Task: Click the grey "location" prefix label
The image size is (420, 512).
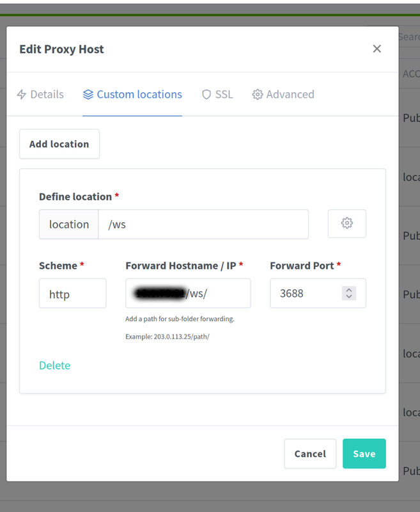Action: [x=69, y=224]
